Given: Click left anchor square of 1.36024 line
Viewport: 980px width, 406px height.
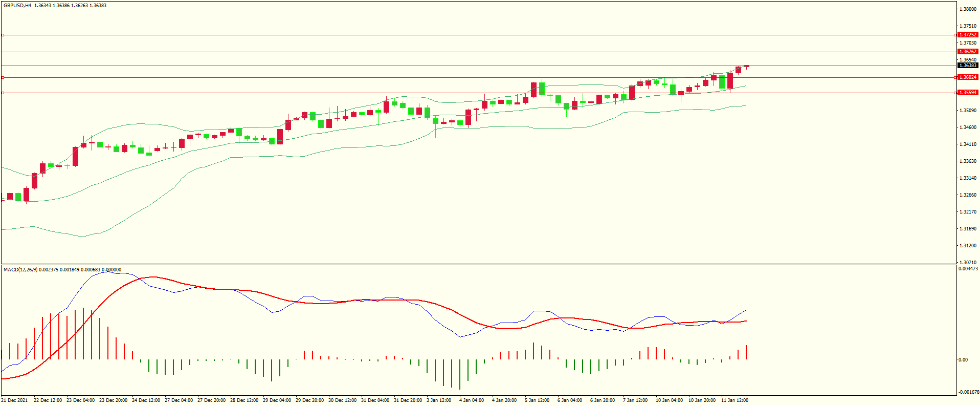Looking at the screenshot, I should (3, 77).
